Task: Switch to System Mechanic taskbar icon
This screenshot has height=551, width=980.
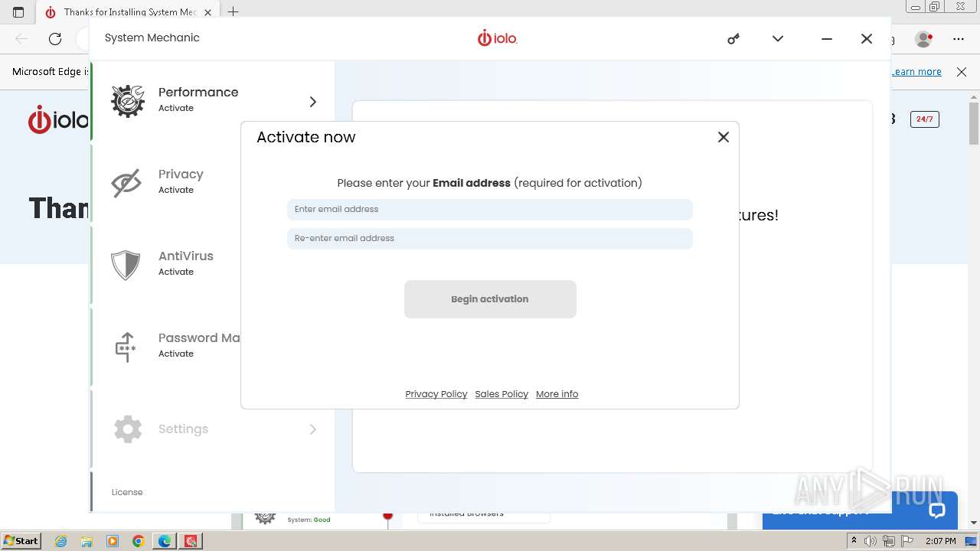Action: click(191, 541)
